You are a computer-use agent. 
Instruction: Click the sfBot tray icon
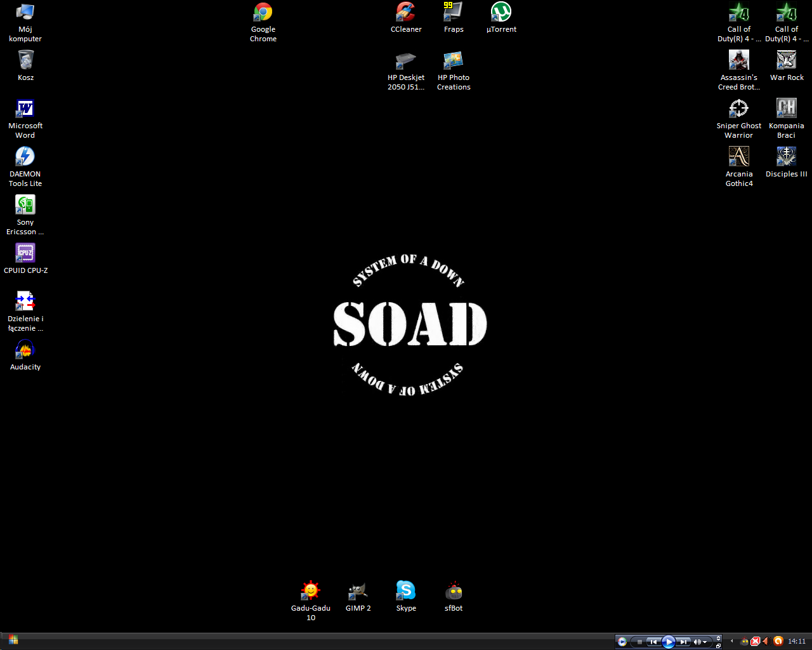point(744,641)
